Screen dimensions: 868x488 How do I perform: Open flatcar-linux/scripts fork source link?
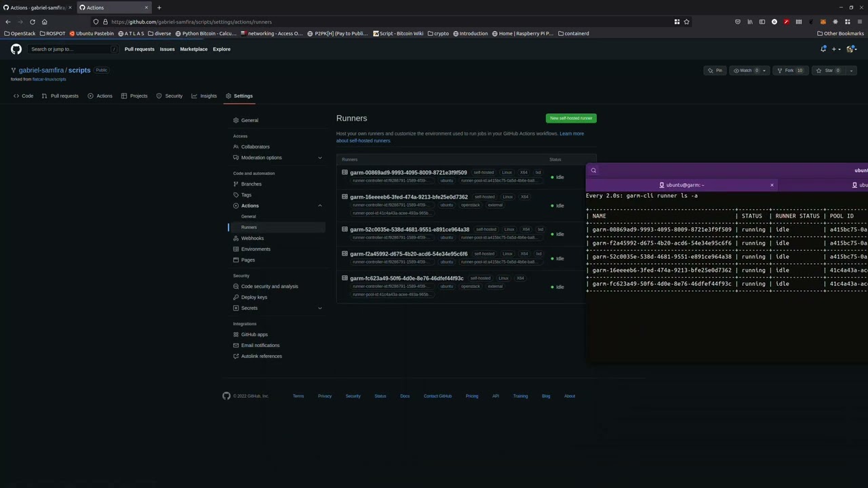pyautogui.click(x=49, y=79)
